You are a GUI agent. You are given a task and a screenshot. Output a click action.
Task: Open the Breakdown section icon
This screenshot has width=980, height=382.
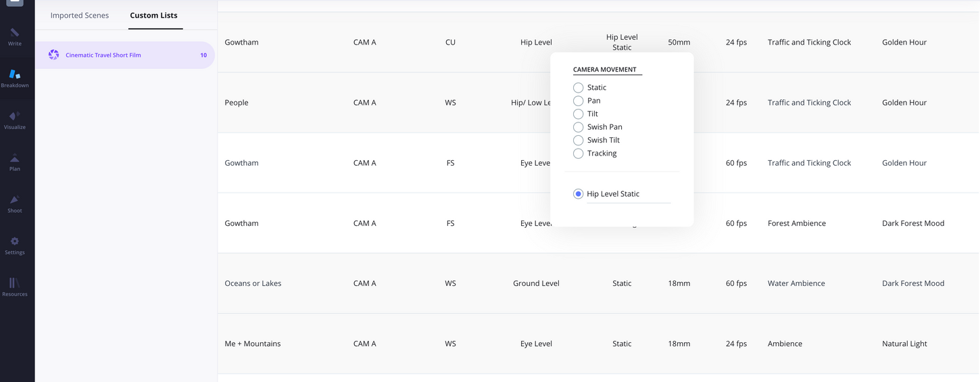pyautogui.click(x=14, y=74)
